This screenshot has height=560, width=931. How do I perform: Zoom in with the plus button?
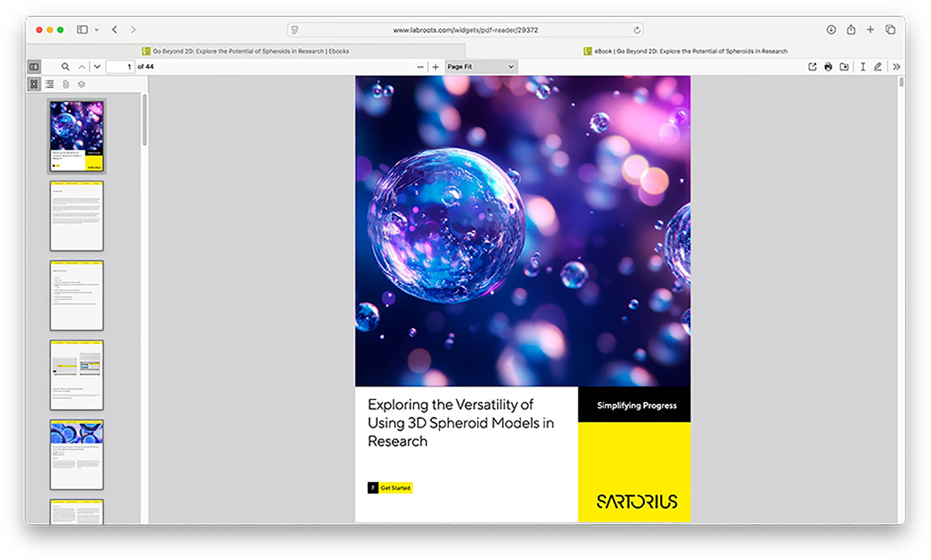[x=436, y=67]
